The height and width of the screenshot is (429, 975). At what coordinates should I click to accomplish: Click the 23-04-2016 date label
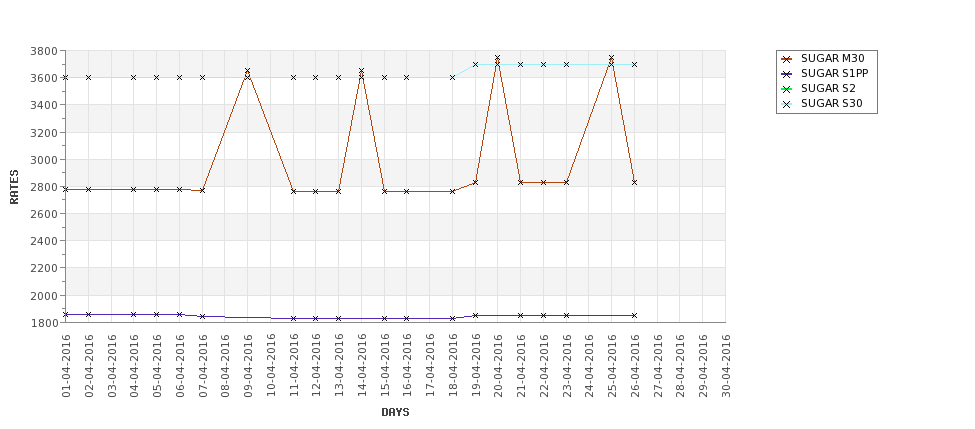pos(566,366)
